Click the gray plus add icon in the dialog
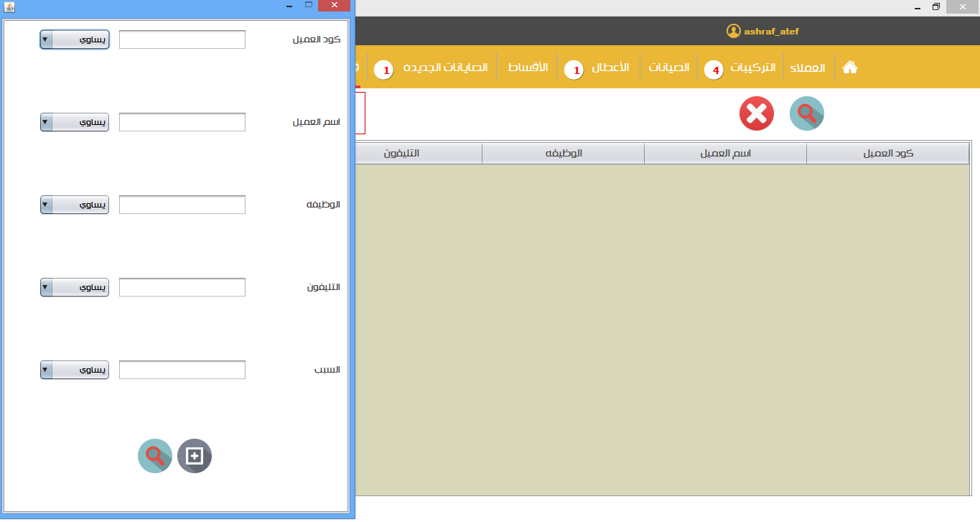The width and height of the screenshot is (980, 522). click(195, 456)
